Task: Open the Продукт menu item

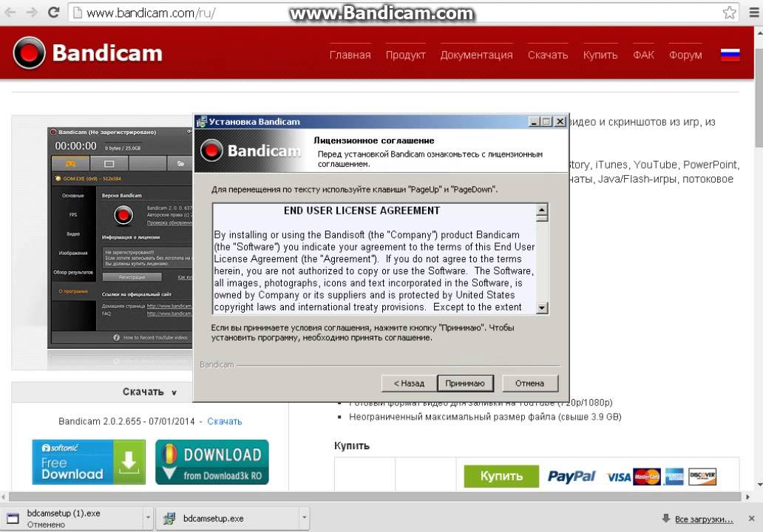Action: [x=405, y=55]
